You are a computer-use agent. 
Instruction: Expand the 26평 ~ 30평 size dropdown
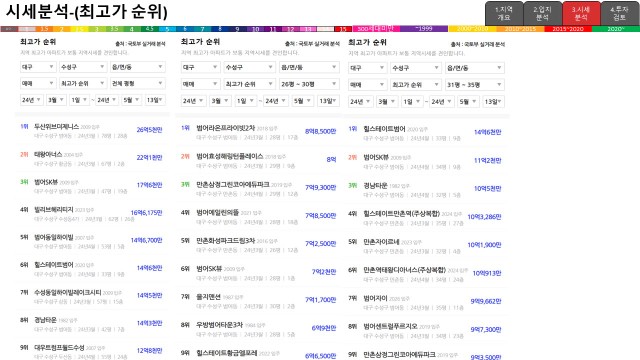(309, 84)
